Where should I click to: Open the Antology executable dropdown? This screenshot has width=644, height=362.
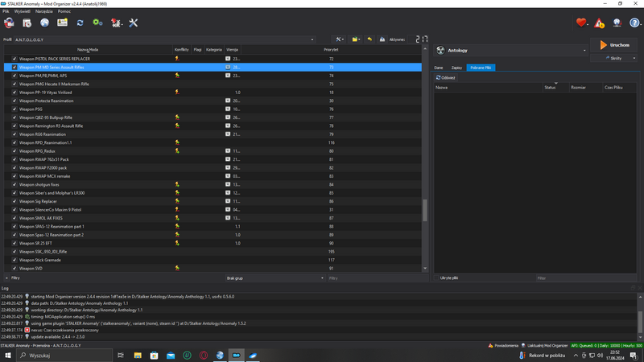click(584, 50)
